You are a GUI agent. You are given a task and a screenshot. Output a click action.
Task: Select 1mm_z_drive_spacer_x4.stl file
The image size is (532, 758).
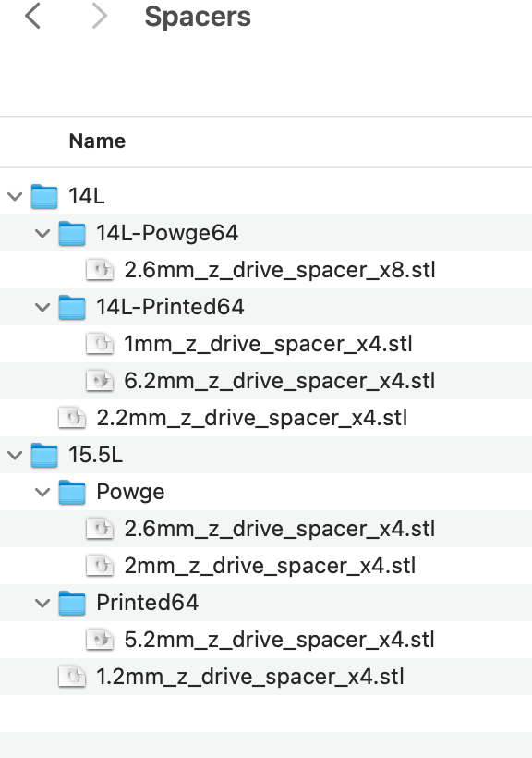[x=266, y=344]
